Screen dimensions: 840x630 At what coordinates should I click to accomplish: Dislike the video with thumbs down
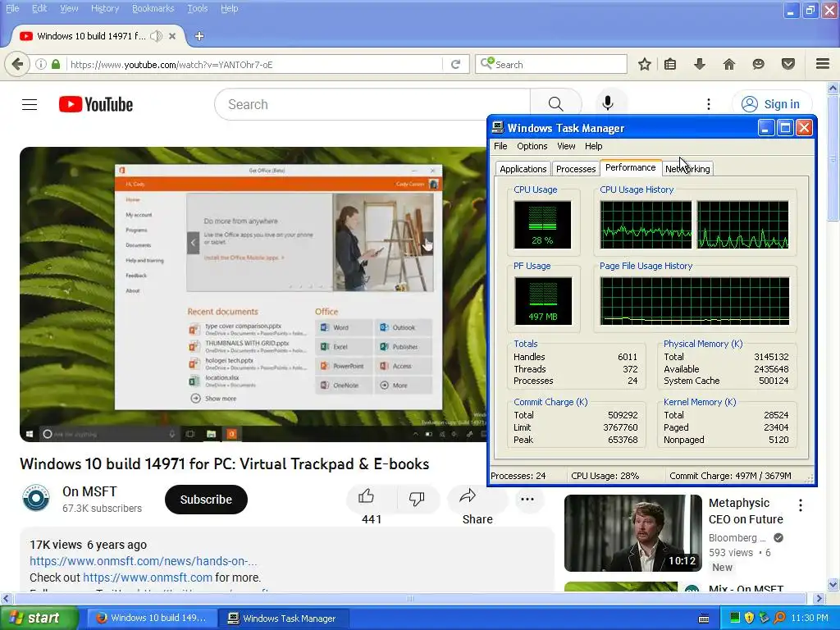[x=417, y=499]
